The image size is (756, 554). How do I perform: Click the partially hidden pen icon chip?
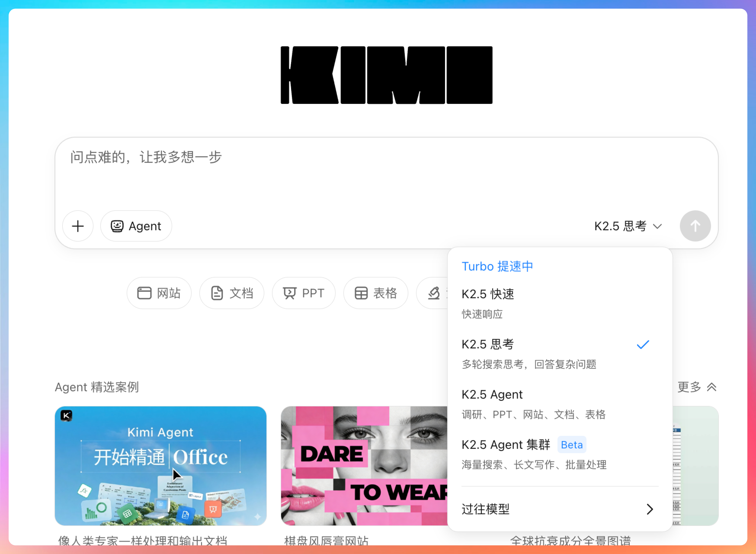[434, 293]
